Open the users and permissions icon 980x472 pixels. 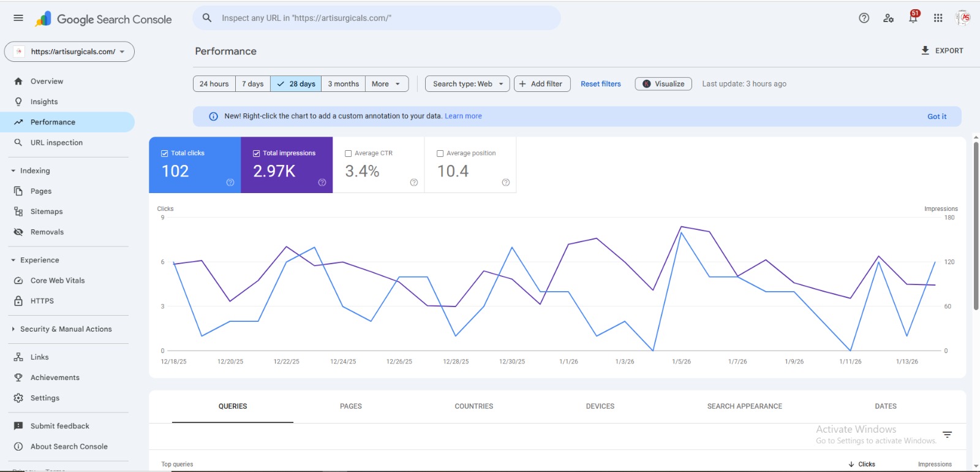(888, 18)
